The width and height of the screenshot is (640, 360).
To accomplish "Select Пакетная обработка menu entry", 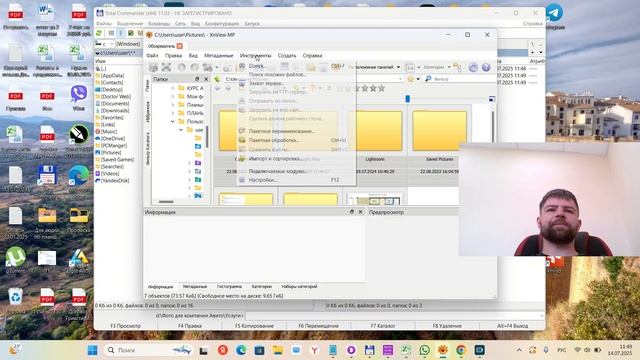I will pyautogui.click(x=296, y=140).
